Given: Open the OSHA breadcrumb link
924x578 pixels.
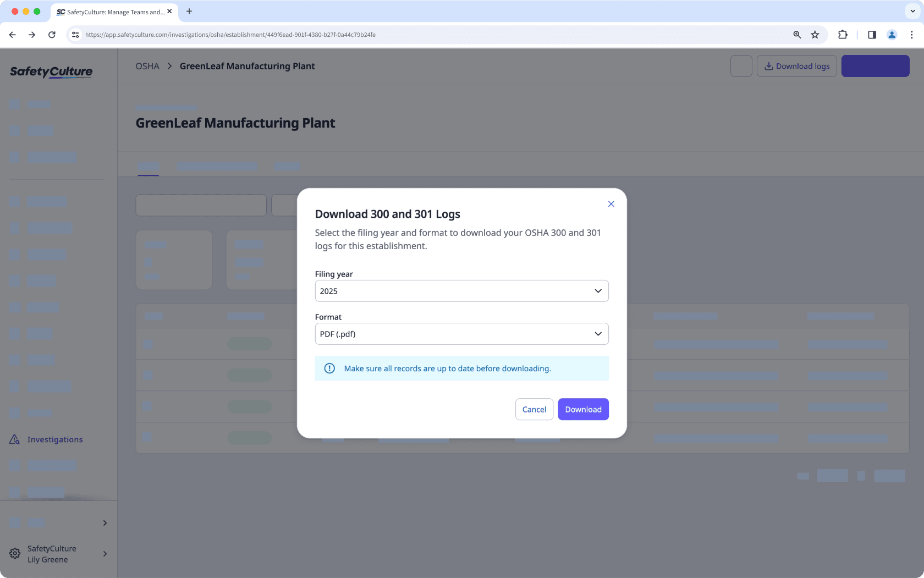Looking at the screenshot, I should tap(147, 65).
